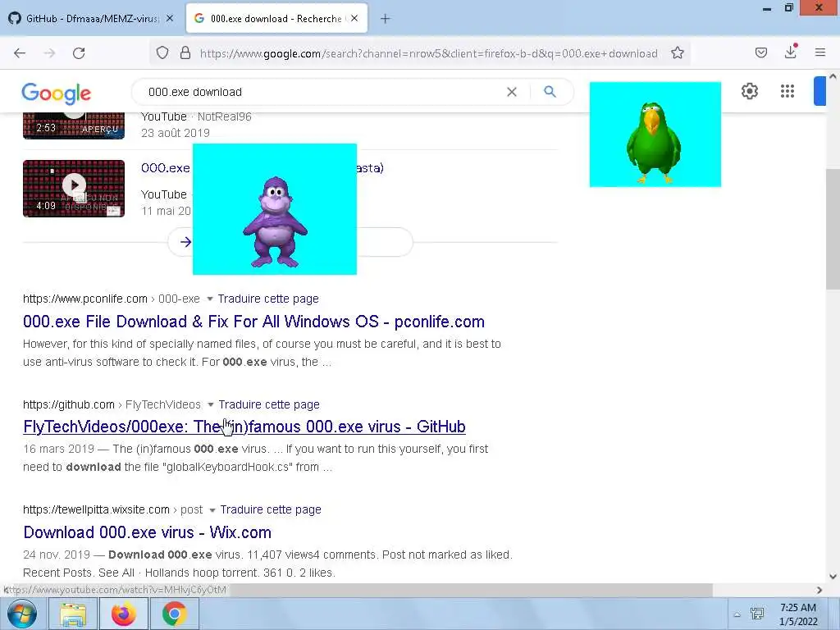
Task: Open the 2:53 video thumbnail
Action: coord(74,126)
